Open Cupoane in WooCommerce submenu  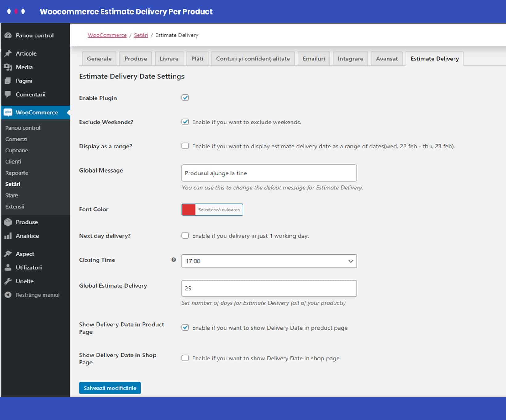coord(17,150)
